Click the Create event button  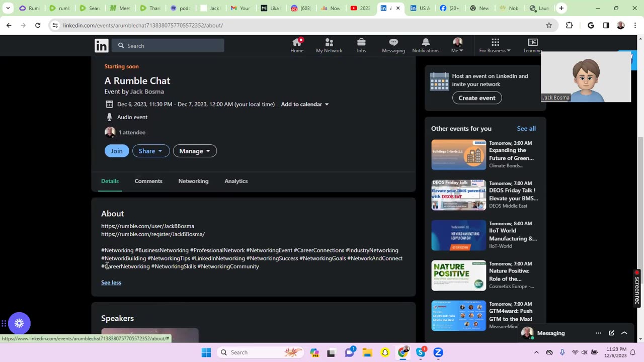(477, 98)
